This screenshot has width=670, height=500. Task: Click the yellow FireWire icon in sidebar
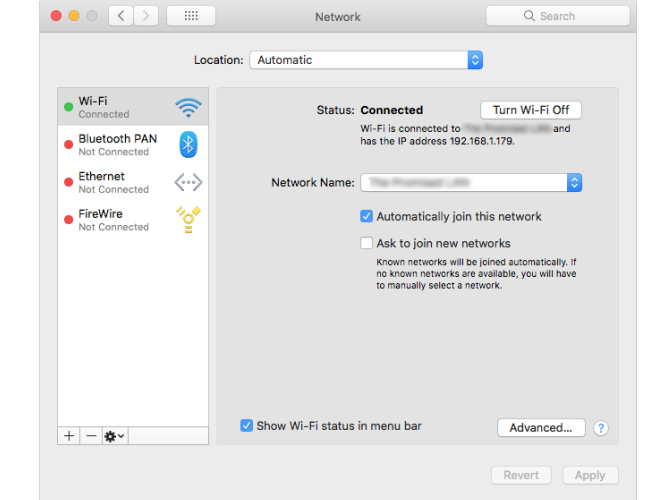[x=188, y=220]
